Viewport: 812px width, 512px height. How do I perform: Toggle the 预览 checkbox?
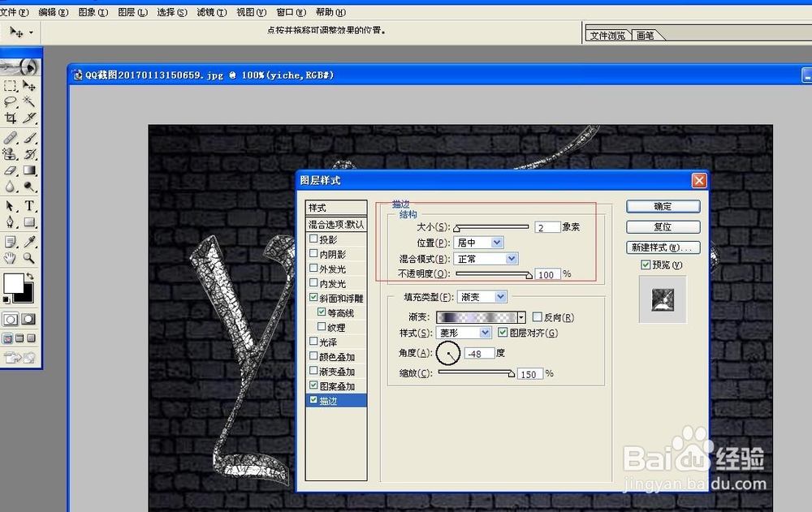[646, 265]
